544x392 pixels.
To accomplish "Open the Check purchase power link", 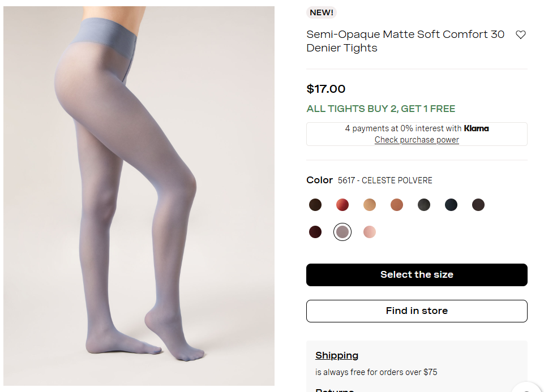I will 417,140.
